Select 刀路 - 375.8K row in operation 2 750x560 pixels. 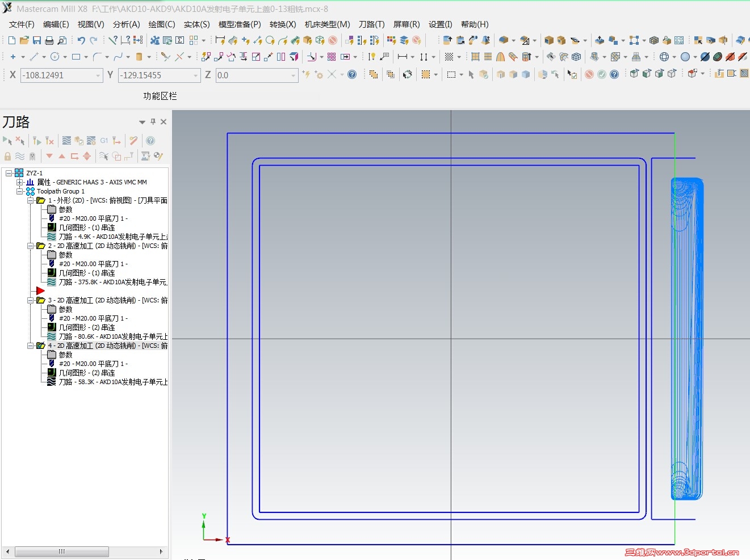point(107,282)
